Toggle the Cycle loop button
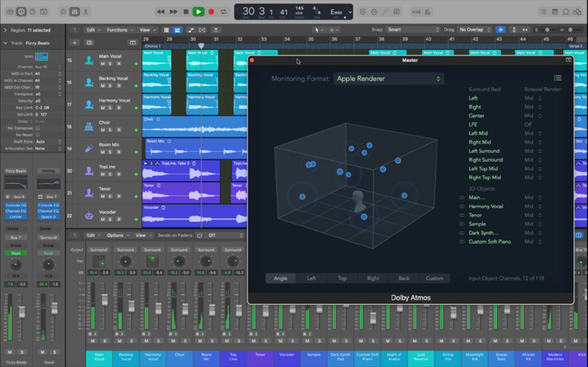Screen dimensions: 588x367 pos(224,12)
